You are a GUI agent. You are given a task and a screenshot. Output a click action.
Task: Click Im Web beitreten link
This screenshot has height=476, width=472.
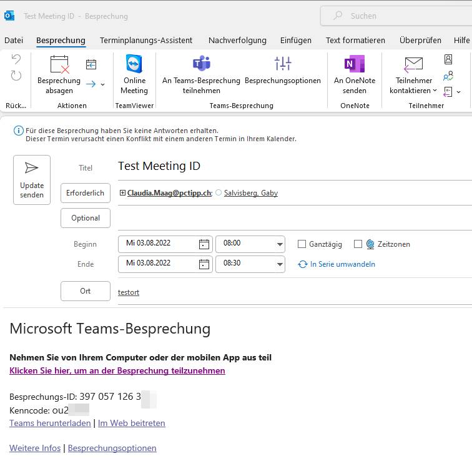pyautogui.click(x=132, y=423)
